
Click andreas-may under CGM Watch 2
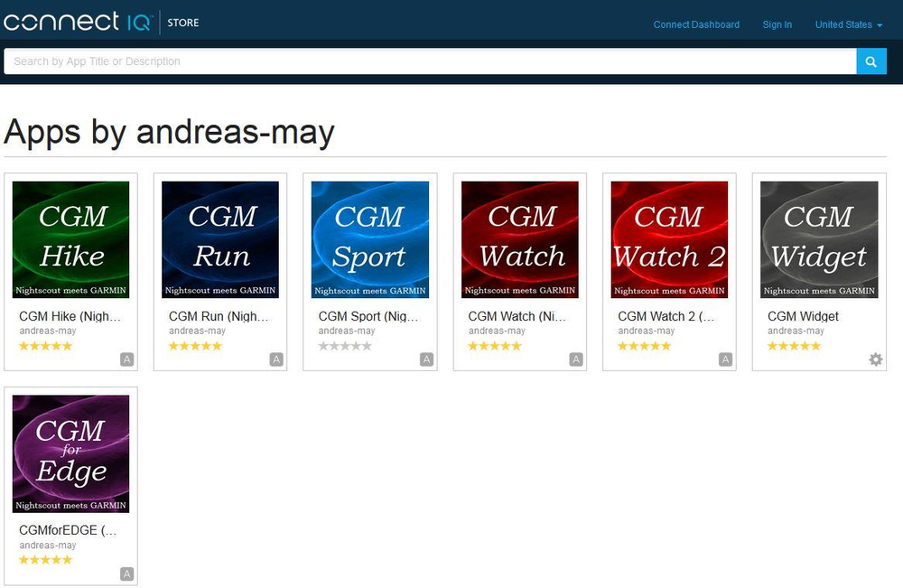(x=647, y=331)
